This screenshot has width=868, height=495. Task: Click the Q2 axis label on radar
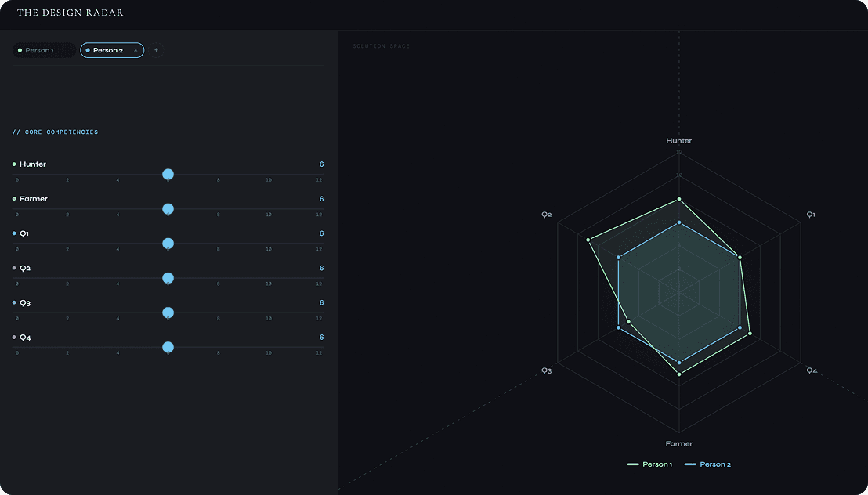coord(546,215)
